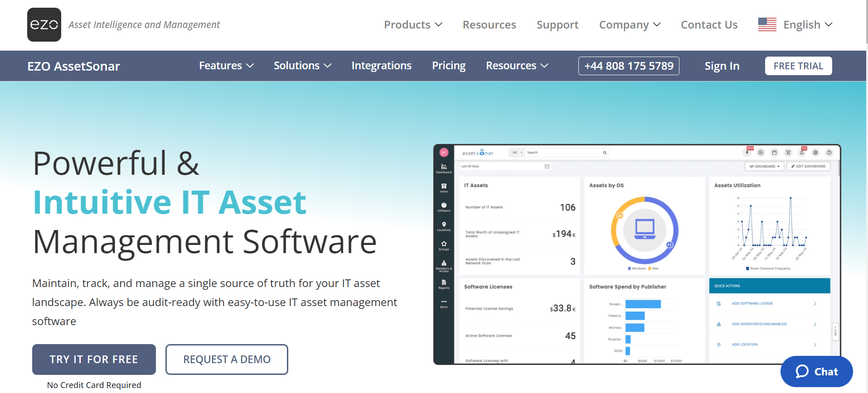
Task: Click the help question mark icon
Action: coord(829,153)
